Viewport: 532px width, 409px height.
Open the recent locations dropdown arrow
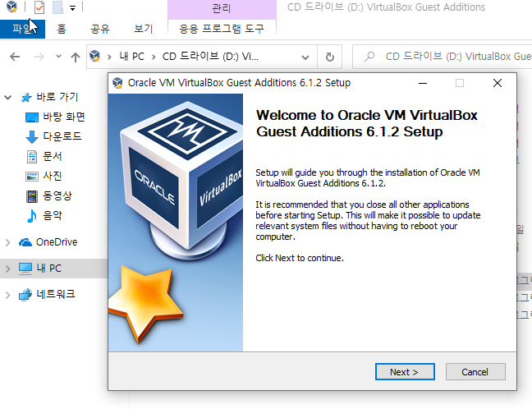point(58,57)
